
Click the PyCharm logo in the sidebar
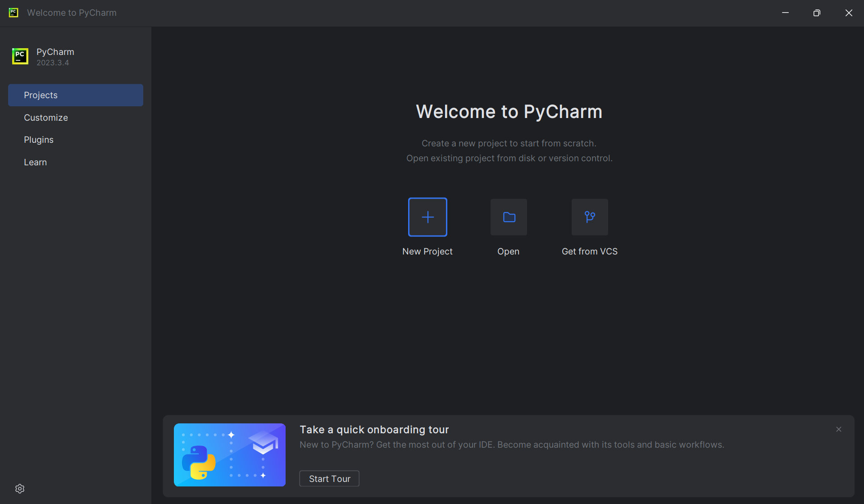click(20, 56)
